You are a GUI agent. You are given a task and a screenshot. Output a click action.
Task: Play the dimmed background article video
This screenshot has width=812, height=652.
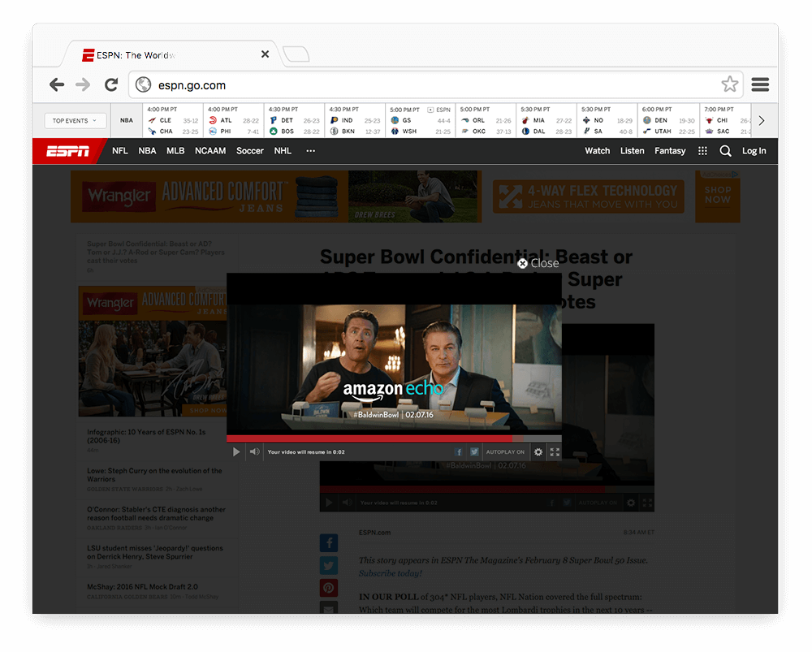click(x=329, y=503)
